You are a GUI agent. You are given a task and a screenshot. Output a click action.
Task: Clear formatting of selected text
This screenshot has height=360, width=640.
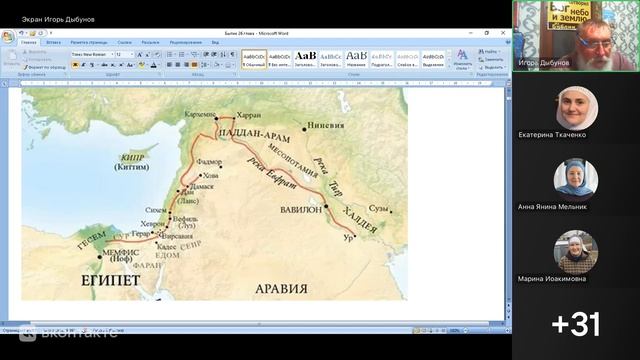pyautogui.click(x=157, y=54)
